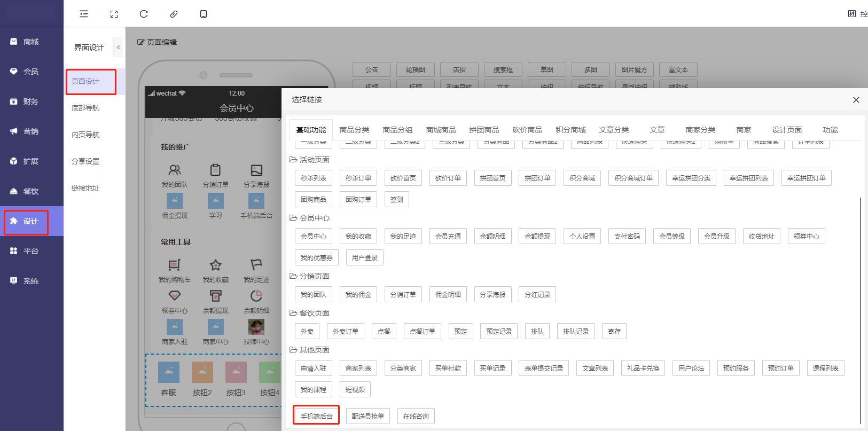Click the link icon in top toolbar

(x=174, y=14)
